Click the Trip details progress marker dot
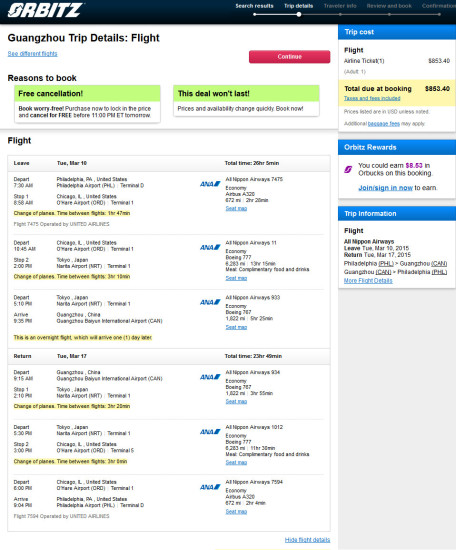Screen dimensions: 456x550 [299, 14]
